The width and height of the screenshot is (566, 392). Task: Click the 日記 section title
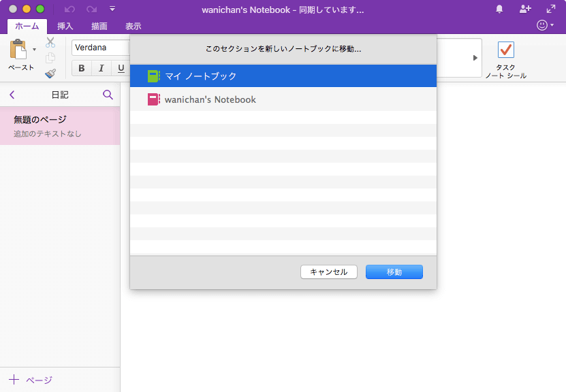[x=60, y=95]
